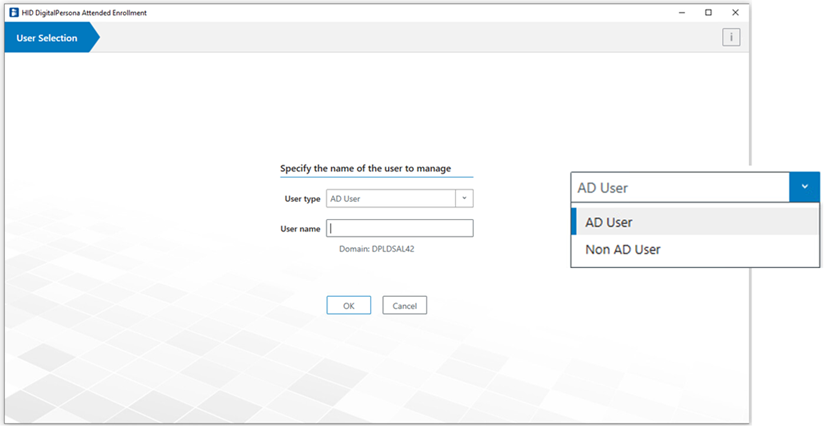Click the HID DigitalPersona app icon in title bar

(12, 12)
